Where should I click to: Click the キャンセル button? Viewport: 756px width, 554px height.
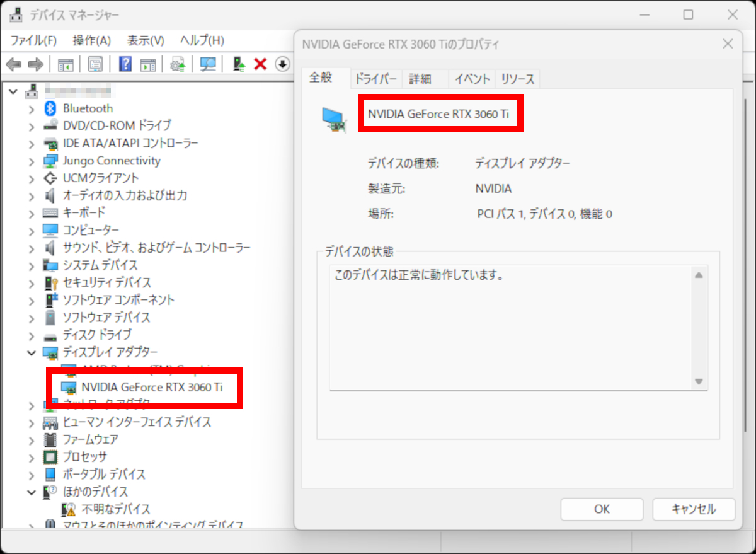693,509
